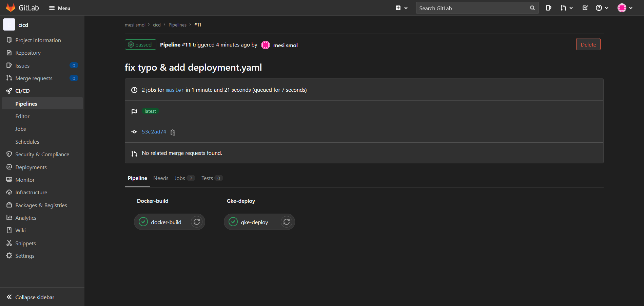The width and height of the screenshot is (644, 306).
Task: Open Packages & Registries in sidebar
Action: click(42, 205)
